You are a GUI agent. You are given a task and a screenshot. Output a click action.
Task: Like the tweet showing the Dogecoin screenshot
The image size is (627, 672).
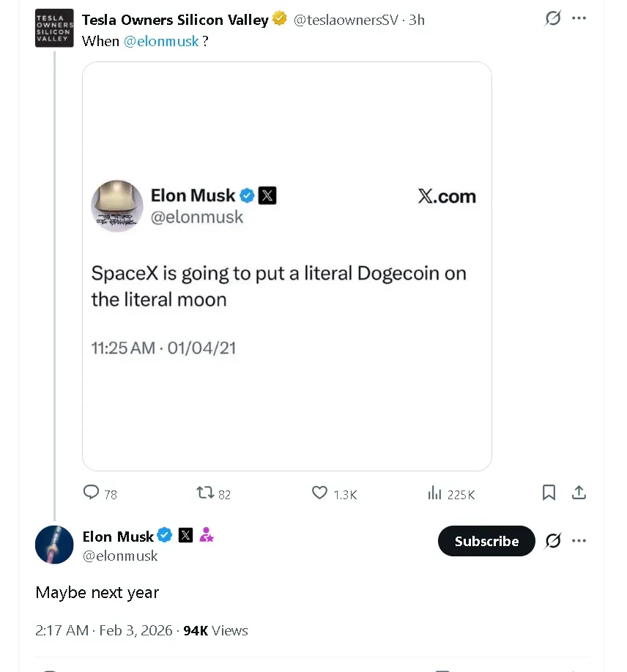[x=319, y=493]
